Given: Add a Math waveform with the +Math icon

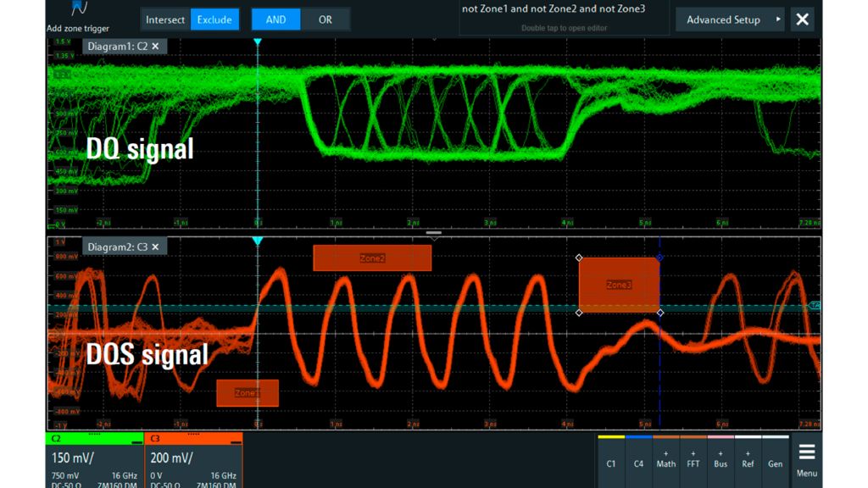Looking at the screenshot, I should coord(666,462).
